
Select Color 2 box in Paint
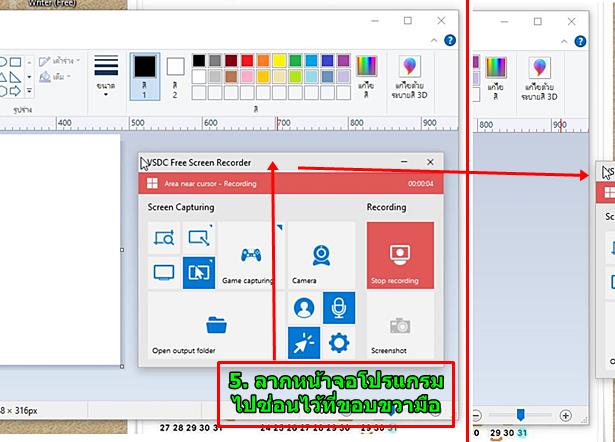click(x=175, y=77)
